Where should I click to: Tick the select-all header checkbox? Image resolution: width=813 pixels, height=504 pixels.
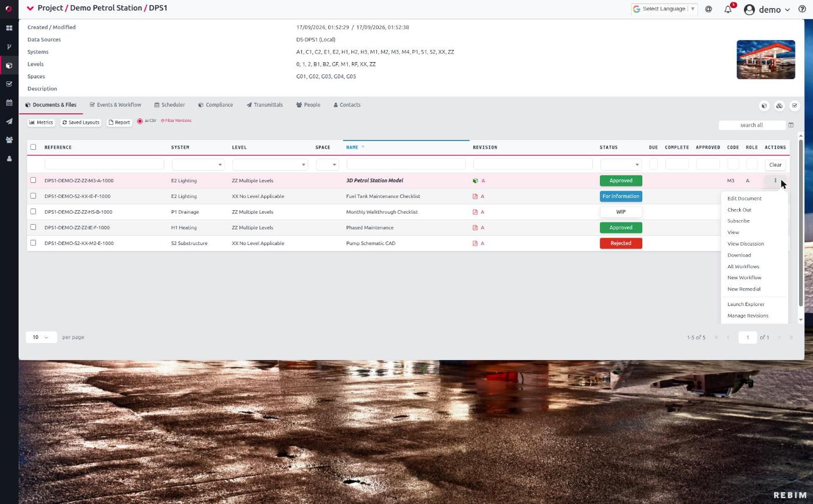(x=33, y=147)
